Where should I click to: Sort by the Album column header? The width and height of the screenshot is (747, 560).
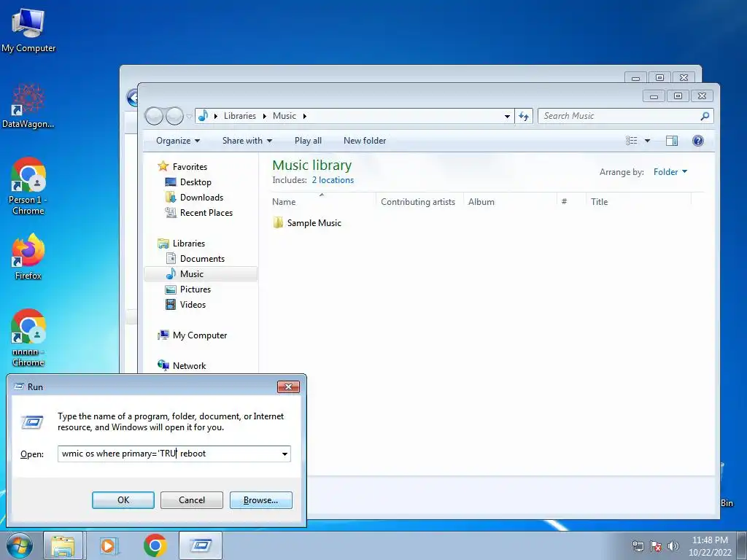tap(510, 201)
